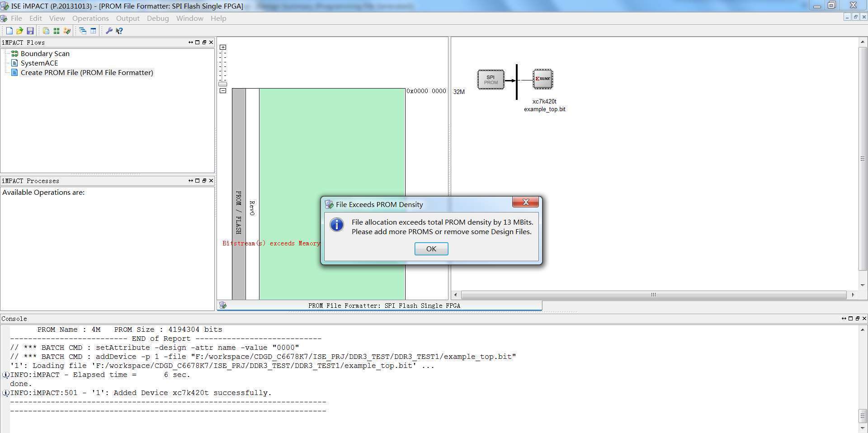This screenshot has width=868, height=433.
Task: Maximize the iMPACT Flows panel
Action: tap(197, 42)
